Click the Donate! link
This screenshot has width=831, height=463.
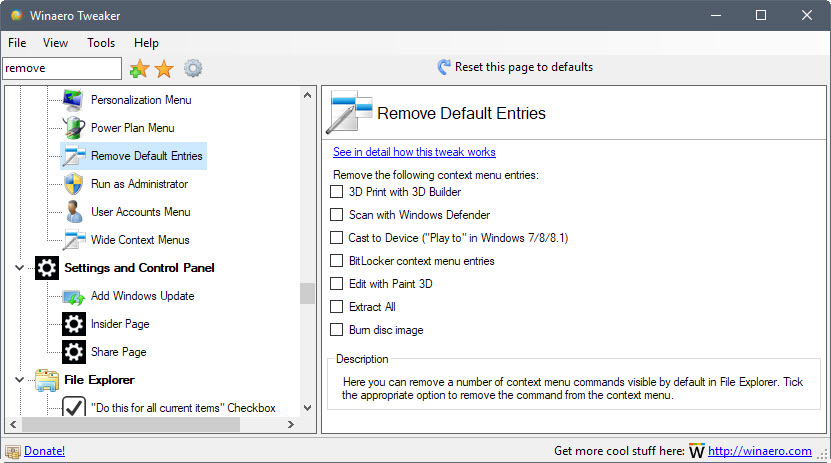[45, 451]
